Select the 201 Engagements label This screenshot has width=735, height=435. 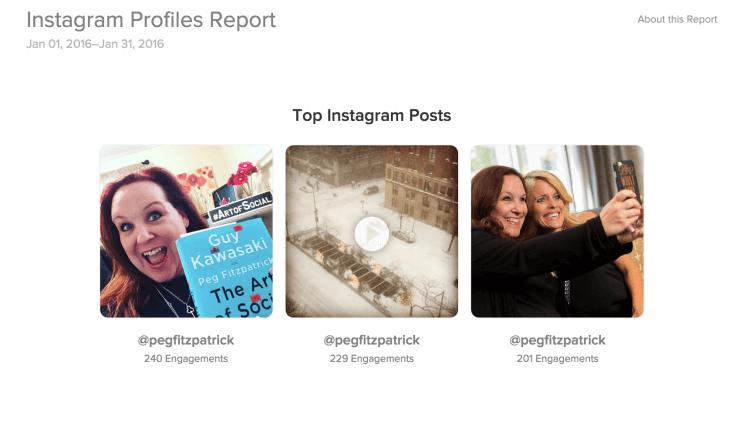click(x=557, y=359)
